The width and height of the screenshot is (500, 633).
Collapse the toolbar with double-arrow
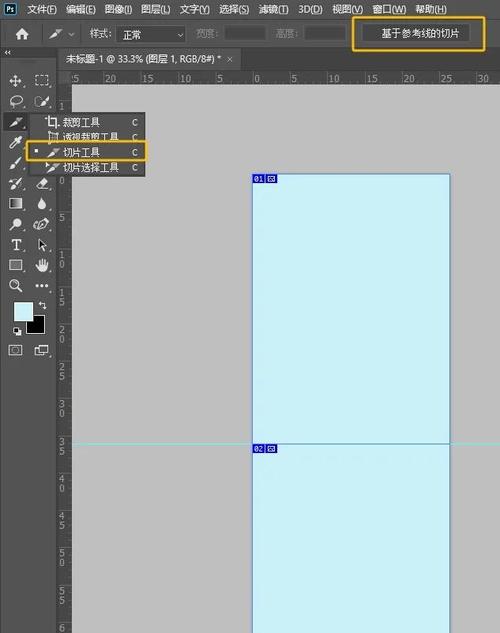[8, 52]
